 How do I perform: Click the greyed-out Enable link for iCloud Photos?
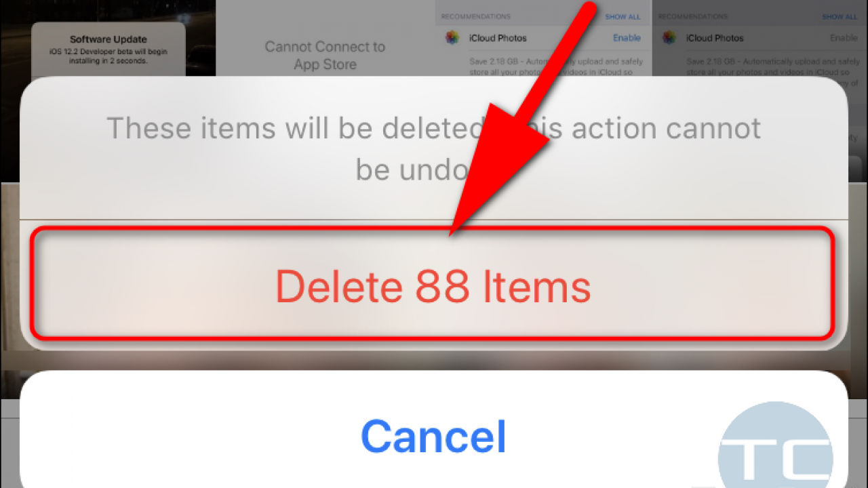click(844, 38)
